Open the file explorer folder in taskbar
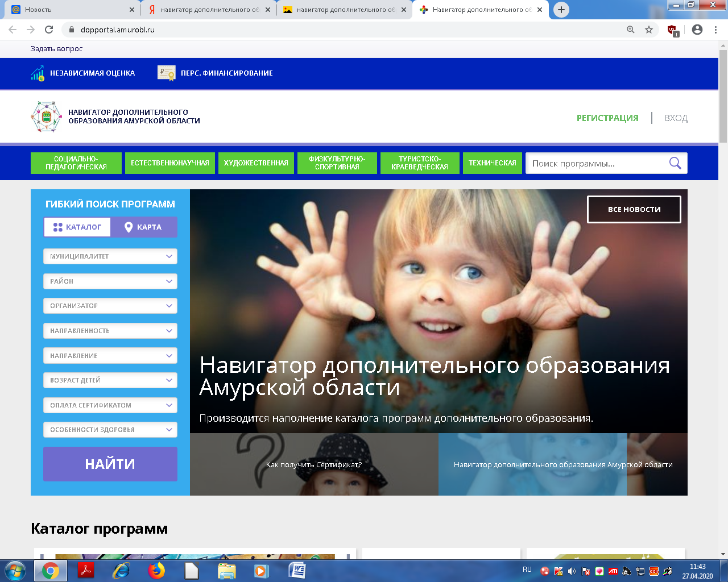This screenshot has width=728, height=582. (x=227, y=571)
